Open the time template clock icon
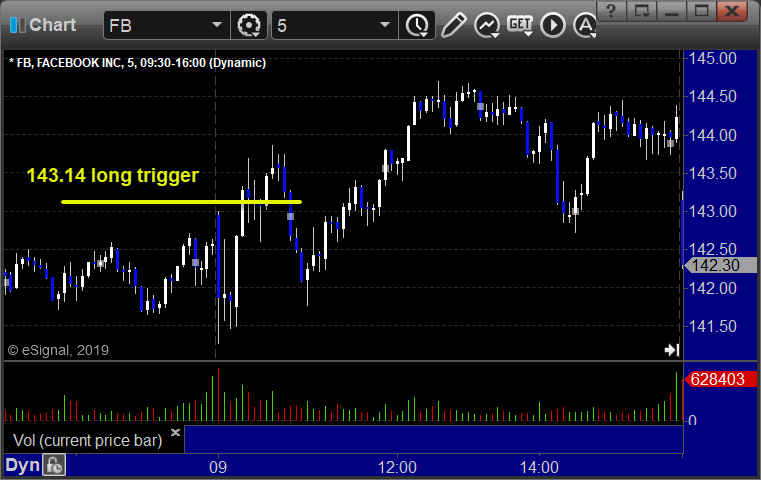The image size is (761, 480). coord(417,25)
